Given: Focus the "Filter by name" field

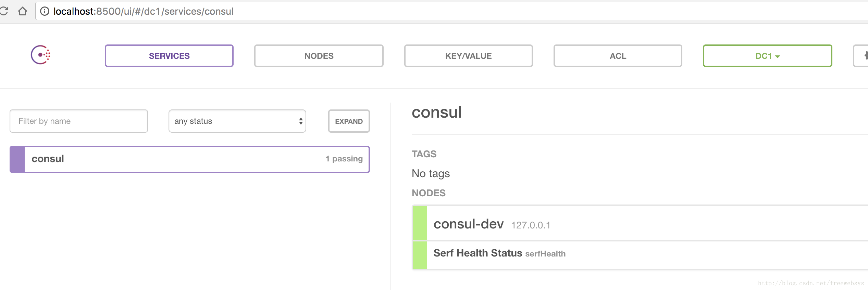Looking at the screenshot, I should click(79, 121).
